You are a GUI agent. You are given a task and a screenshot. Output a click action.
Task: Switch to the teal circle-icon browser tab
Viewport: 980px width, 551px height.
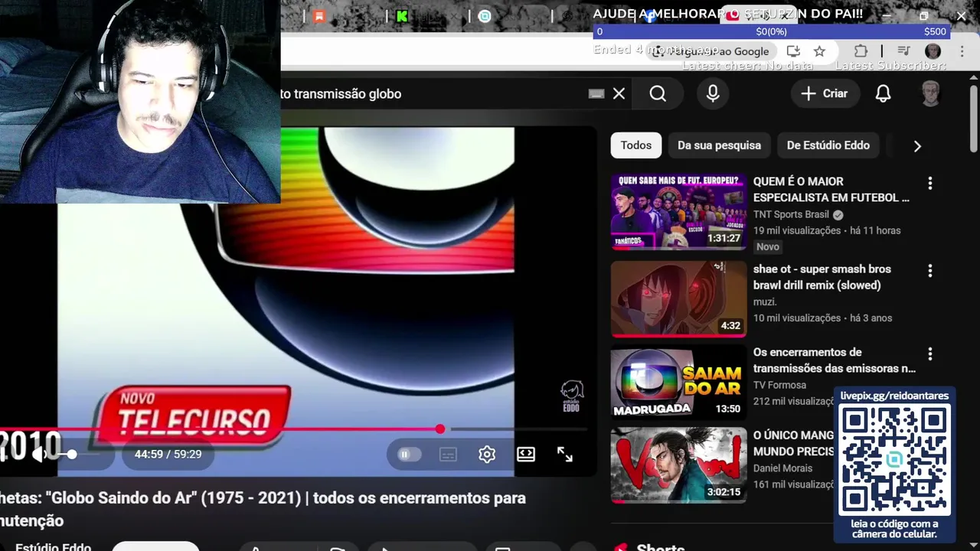485,16
